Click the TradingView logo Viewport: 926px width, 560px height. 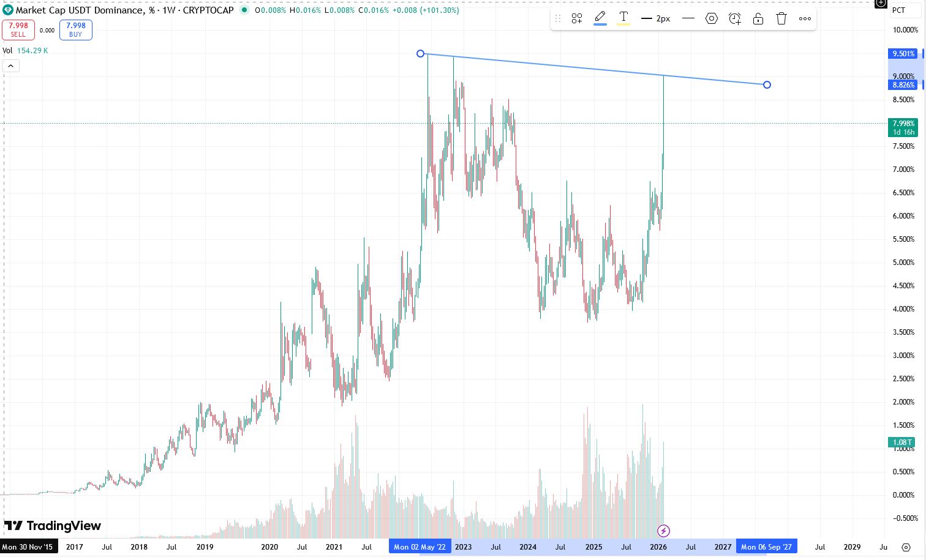coord(53,526)
